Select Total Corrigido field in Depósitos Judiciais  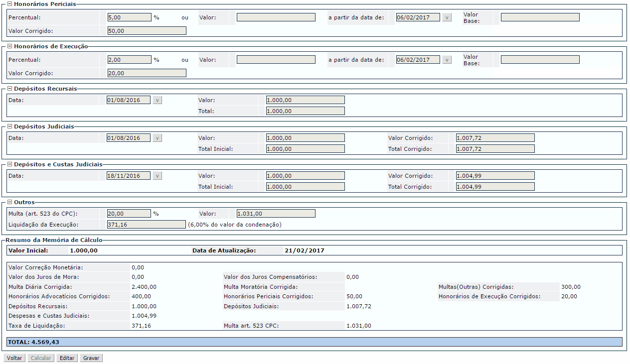click(x=495, y=149)
